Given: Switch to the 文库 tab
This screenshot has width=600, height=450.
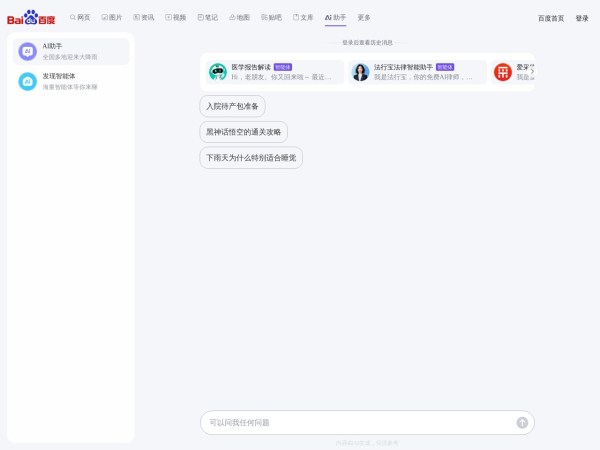Looking at the screenshot, I should (x=303, y=18).
